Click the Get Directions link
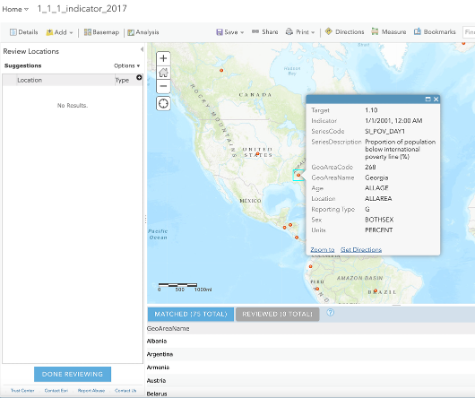This screenshot has height=398, width=476. 361,250
